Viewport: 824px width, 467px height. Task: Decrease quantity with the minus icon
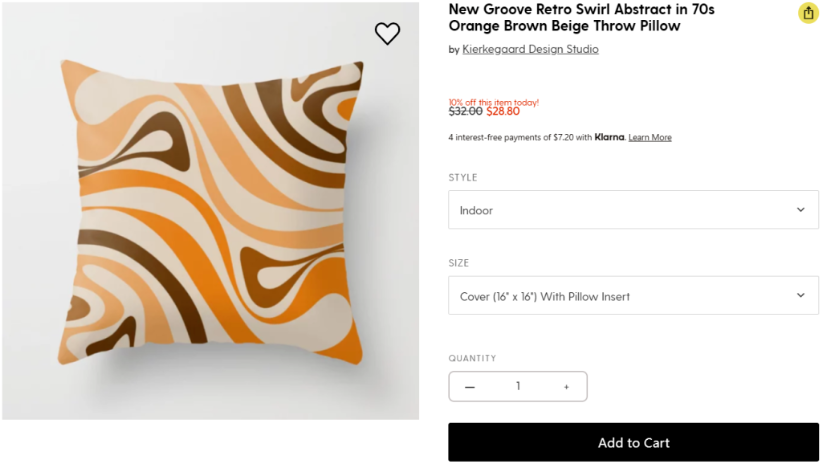pos(470,387)
